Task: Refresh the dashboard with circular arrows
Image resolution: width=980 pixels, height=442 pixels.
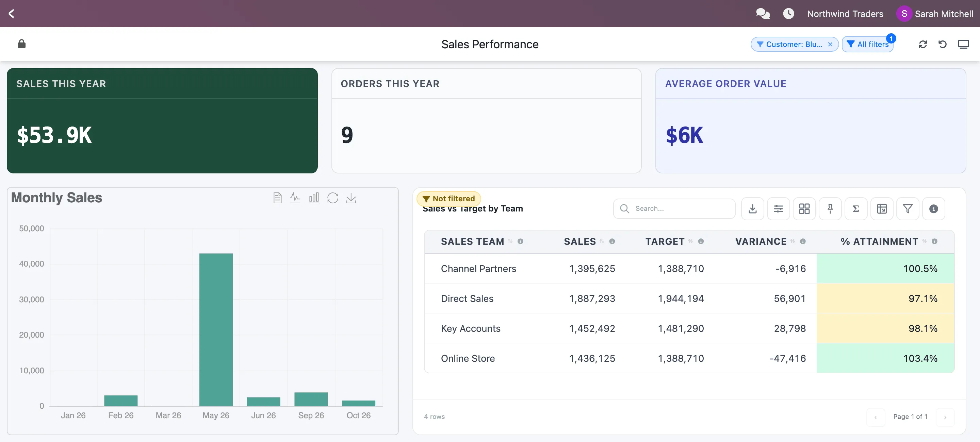Action: [x=922, y=44]
